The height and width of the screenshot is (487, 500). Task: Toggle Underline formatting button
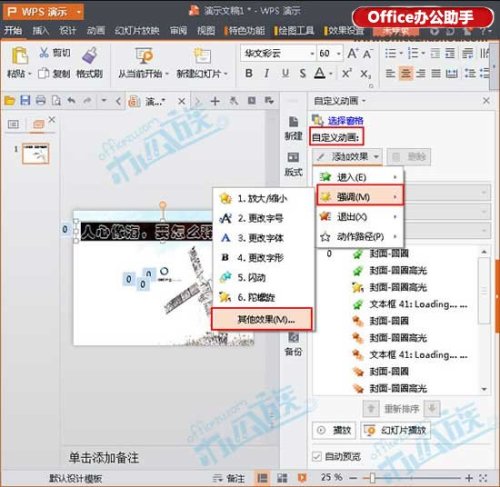click(285, 73)
